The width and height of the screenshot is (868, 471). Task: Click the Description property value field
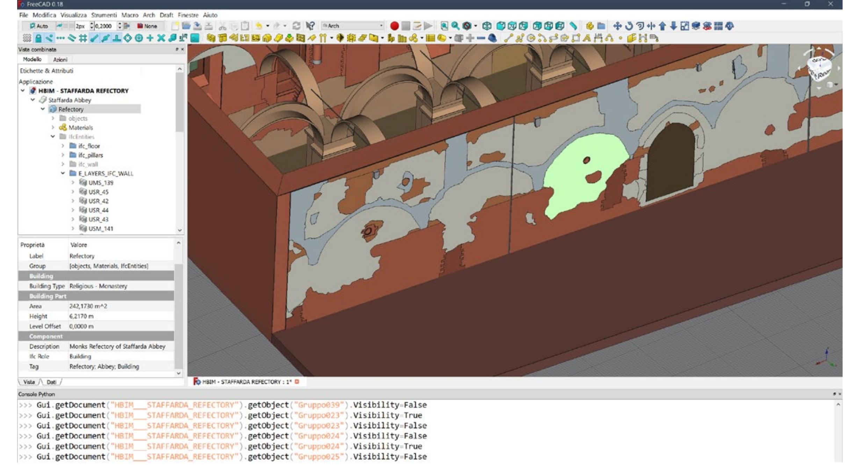[117, 346]
